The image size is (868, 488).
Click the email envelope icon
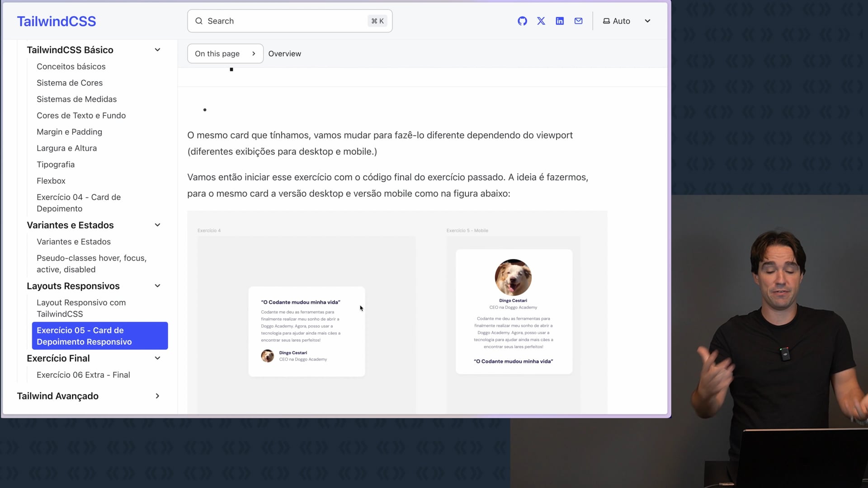pyautogui.click(x=578, y=21)
